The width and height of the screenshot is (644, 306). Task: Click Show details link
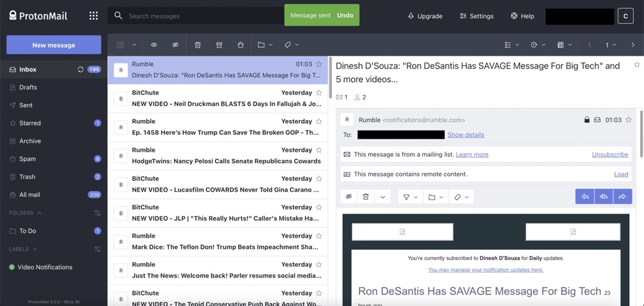tap(465, 134)
